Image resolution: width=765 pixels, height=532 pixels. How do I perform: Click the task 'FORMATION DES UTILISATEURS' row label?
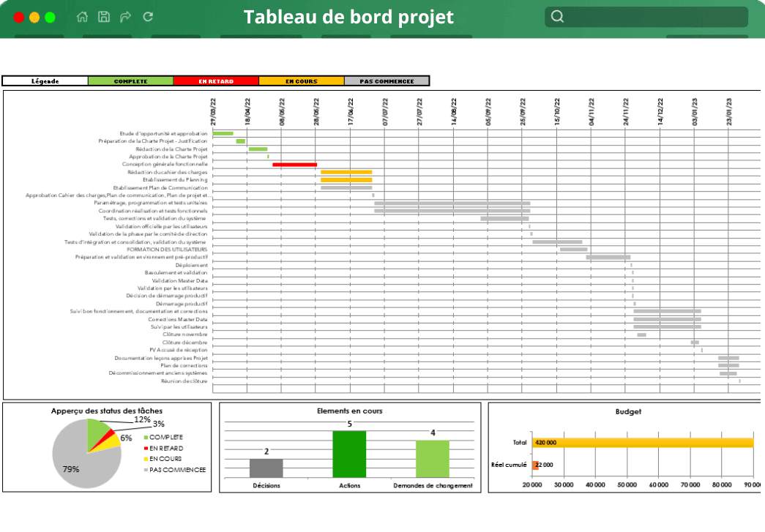coord(167,249)
